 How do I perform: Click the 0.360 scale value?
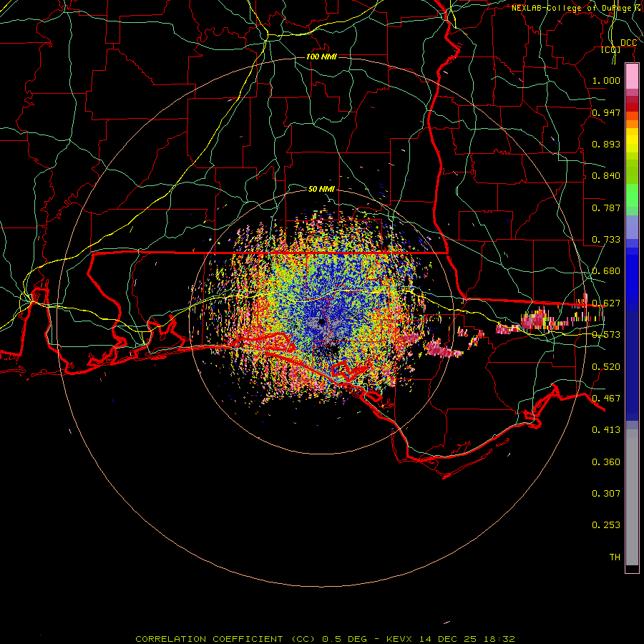point(606,462)
